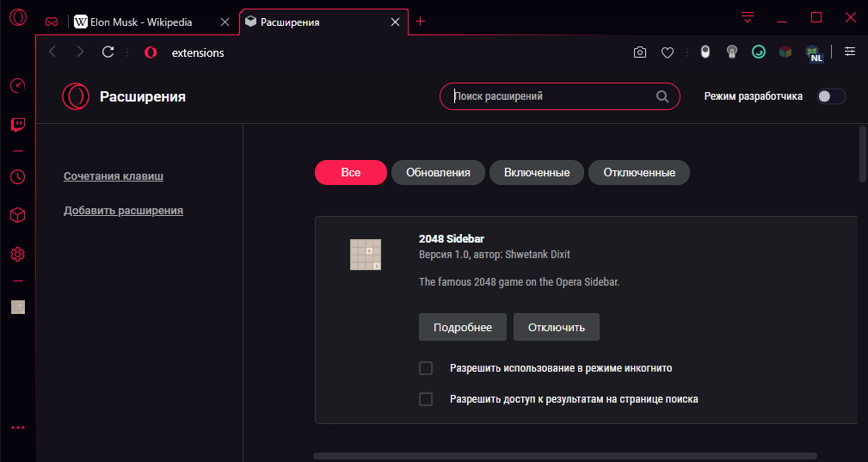
Task: Click the 2048 Sidebar extension thumbnail
Action: pos(366,255)
